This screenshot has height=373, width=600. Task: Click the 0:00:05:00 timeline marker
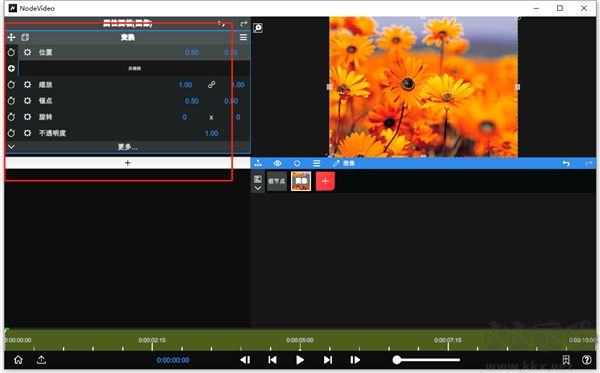tap(300, 340)
